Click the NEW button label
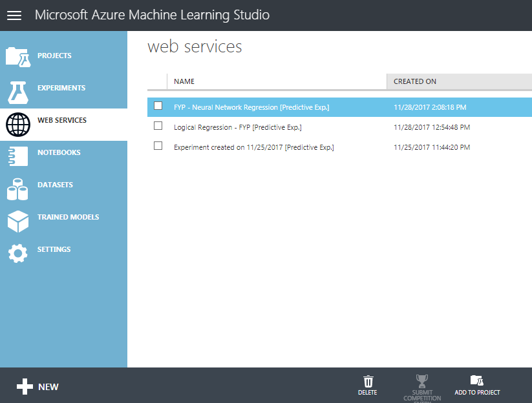Image resolution: width=532 pixels, height=403 pixels. 48,387
